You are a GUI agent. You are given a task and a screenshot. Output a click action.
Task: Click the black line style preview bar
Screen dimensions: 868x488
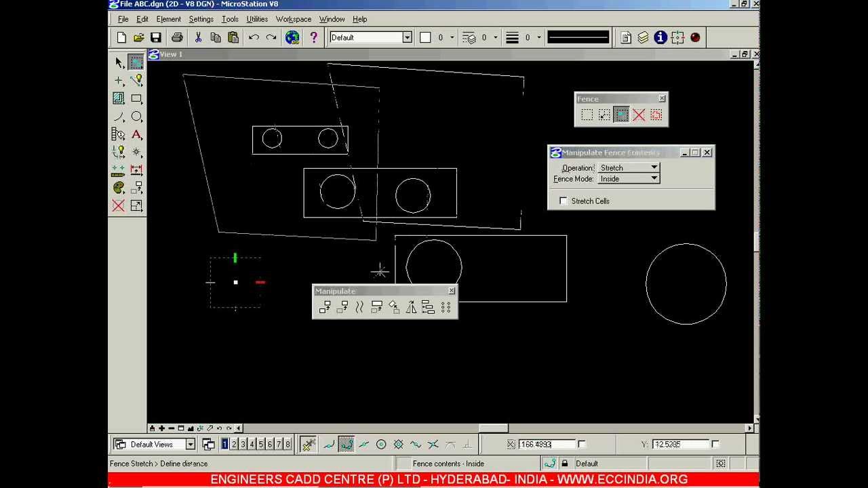[x=578, y=37]
